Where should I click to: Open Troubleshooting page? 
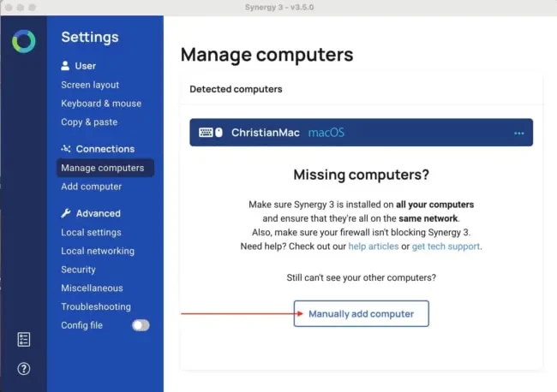96,306
